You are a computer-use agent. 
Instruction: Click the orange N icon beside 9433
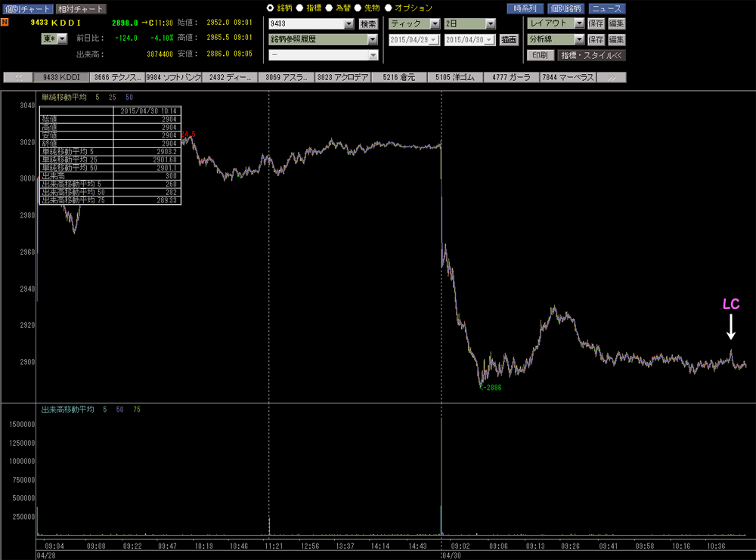coord(5,22)
